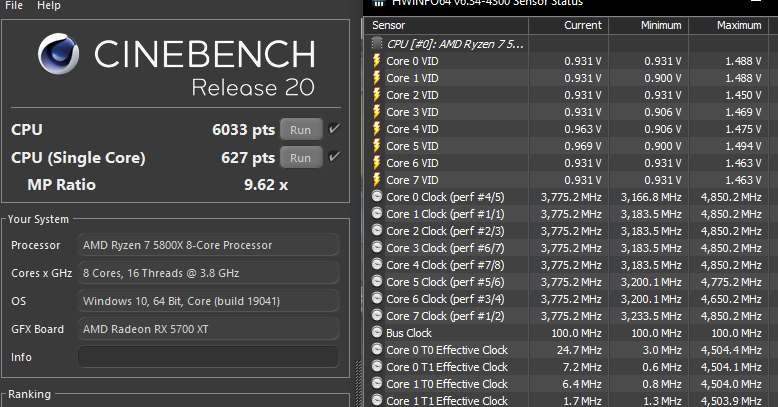Screen dimensions: 778x407
Task: Select the Cores x GHz field
Action: point(208,273)
